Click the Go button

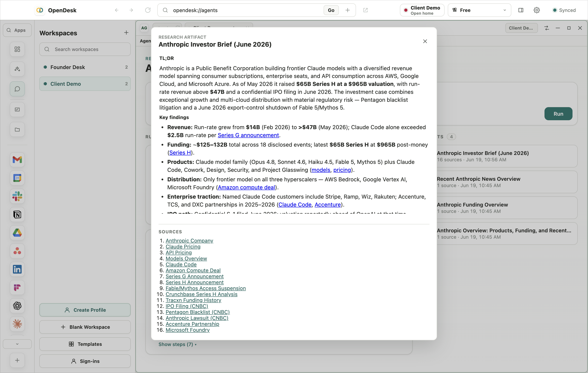(x=331, y=10)
